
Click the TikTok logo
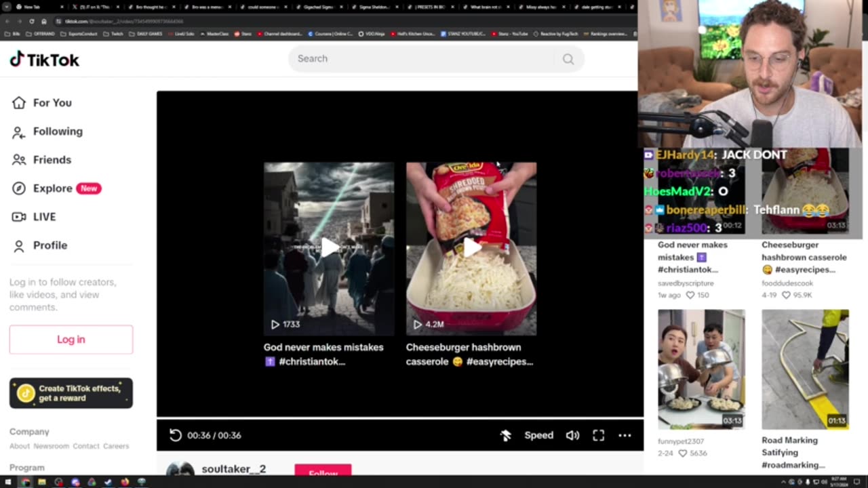point(45,60)
